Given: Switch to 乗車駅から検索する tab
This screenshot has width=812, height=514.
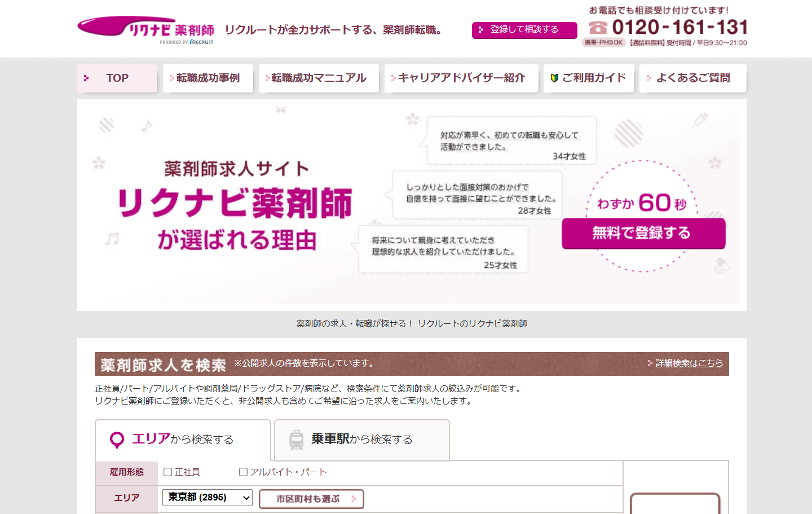Looking at the screenshot, I should (361, 440).
